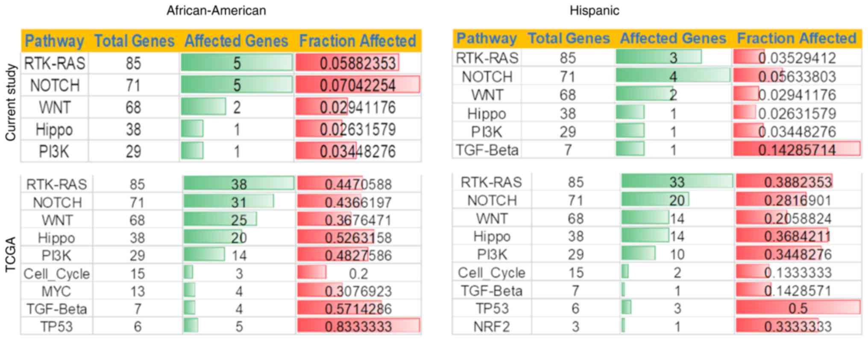Click the African-American group title
Viewport: 868px width, 341px height.
[216, 10]
